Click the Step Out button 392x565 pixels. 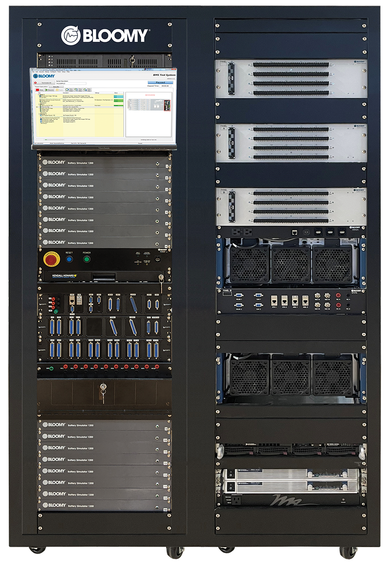[x=87, y=90]
